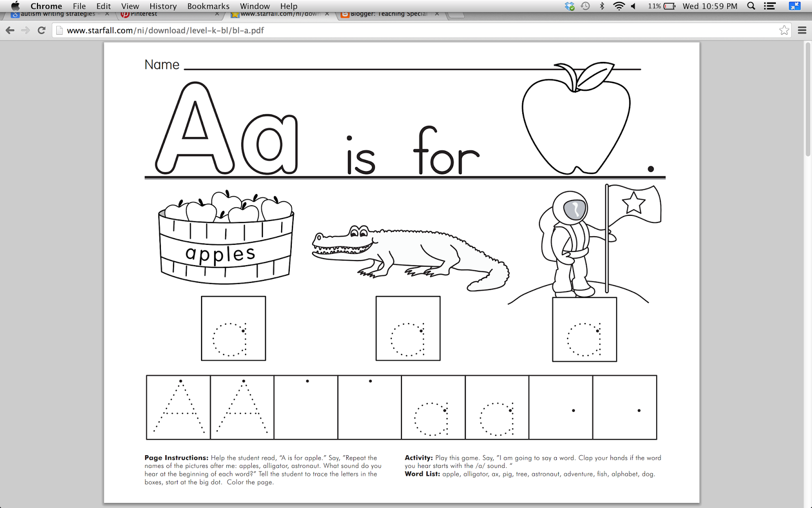Click the forward navigation arrow
The image size is (812, 508).
(x=25, y=30)
